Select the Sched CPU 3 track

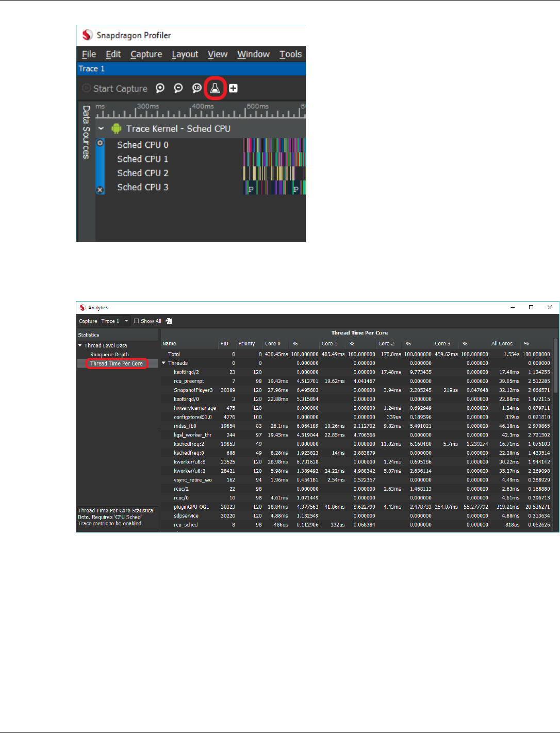pyautogui.click(x=142, y=187)
